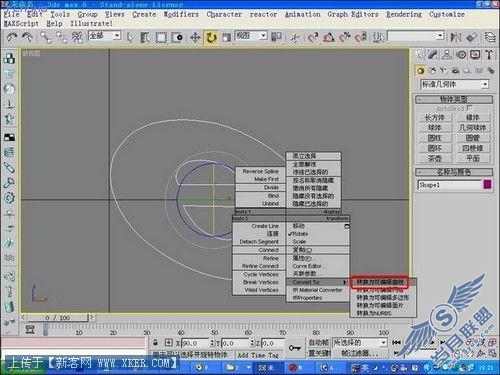Viewport: 500px width, 375px height.
Task: Click the 四棱锥 pyramid button
Action: point(473,148)
